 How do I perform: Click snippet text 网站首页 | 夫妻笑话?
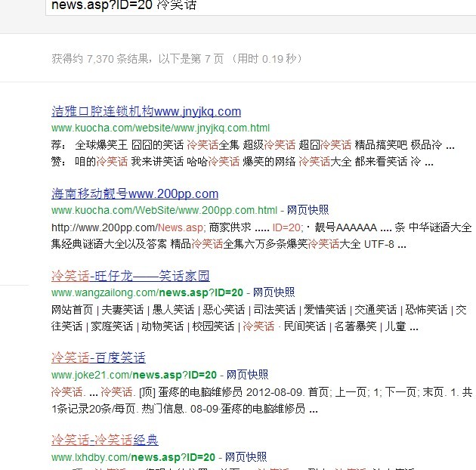97,310
